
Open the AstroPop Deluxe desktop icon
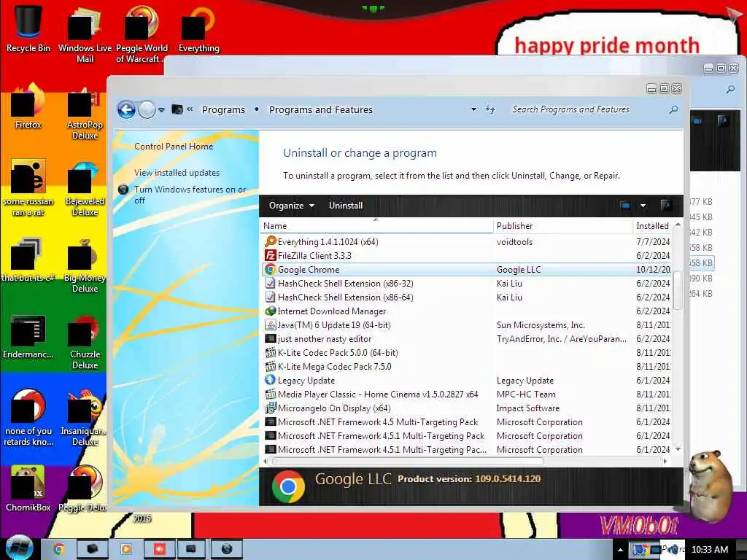[85, 113]
